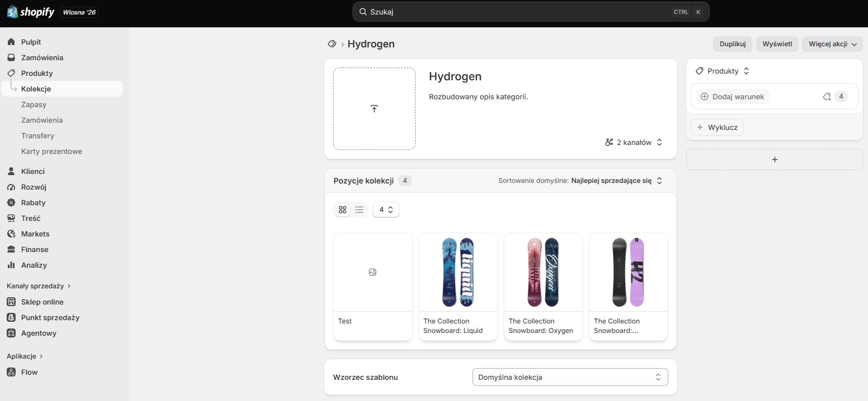Click the Dodaj warunek button
The width and height of the screenshot is (868, 401).
pos(732,96)
